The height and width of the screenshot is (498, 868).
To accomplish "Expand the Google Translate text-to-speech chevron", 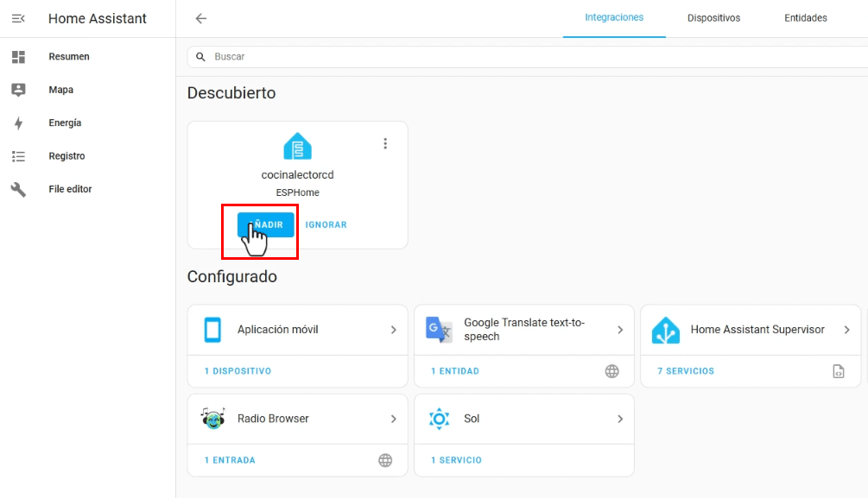I will click(620, 330).
